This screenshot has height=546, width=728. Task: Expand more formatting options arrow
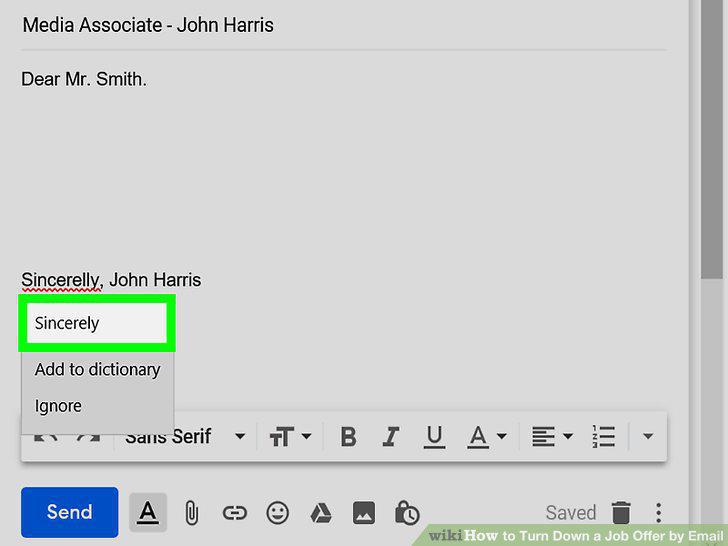tap(648, 436)
